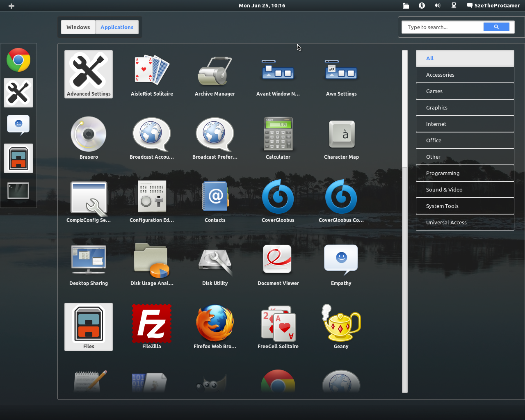Open Disk Utility
Viewport: 525px width, 420px height.
(x=215, y=264)
